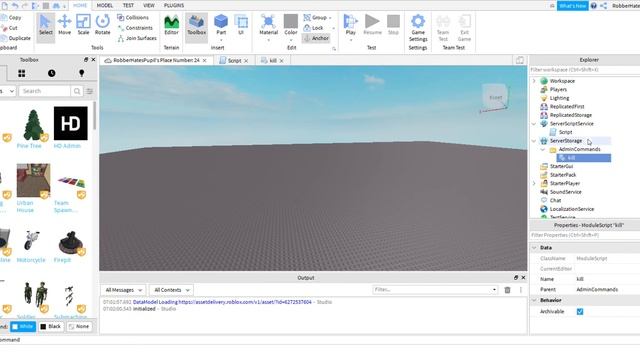Activate the Rotate tool
The width and height of the screenshot is (640, 360).
(102, 25)
